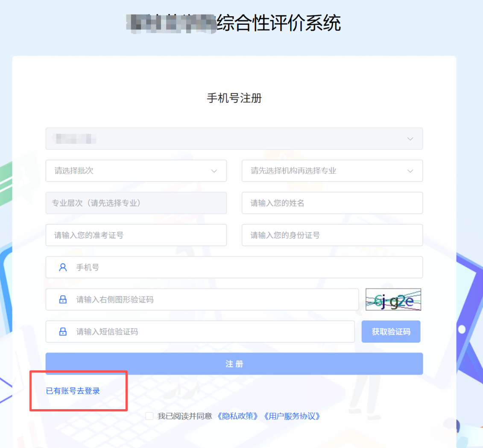This screenshot has width=483, height=448.
Task: Expand the institution dropdown at the top of the form
Action: tap(234, 139)
